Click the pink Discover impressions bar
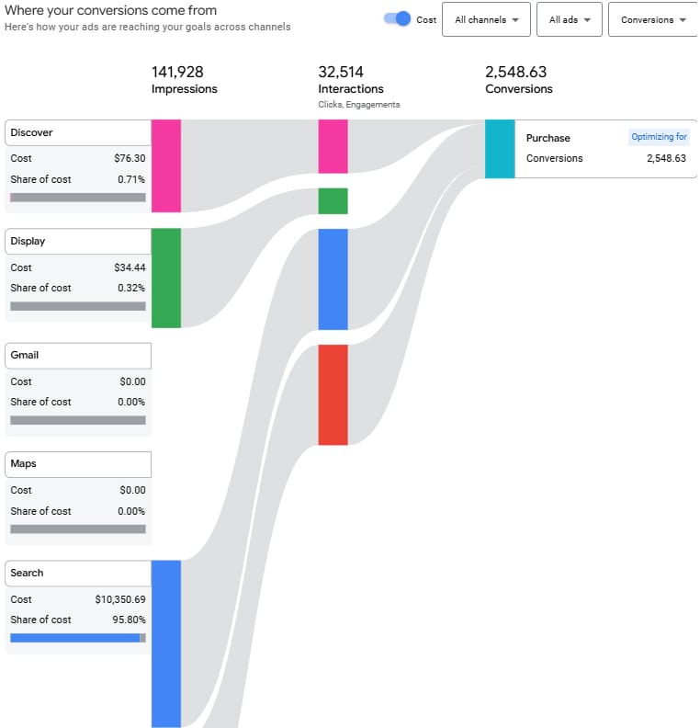The image size is (700, 728). click(x=166, y=165)
